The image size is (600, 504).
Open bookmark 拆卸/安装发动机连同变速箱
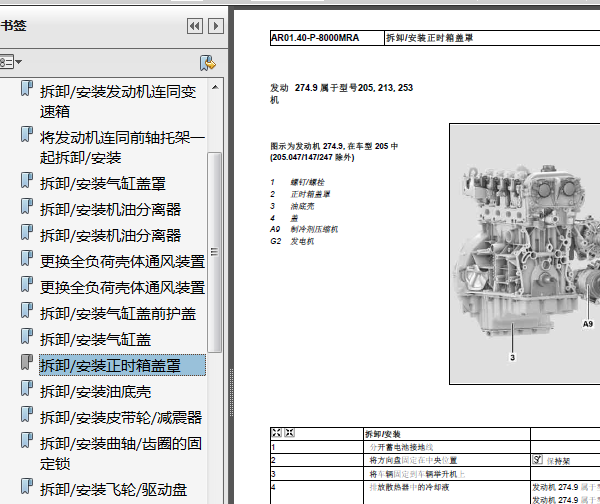(118, 101)
